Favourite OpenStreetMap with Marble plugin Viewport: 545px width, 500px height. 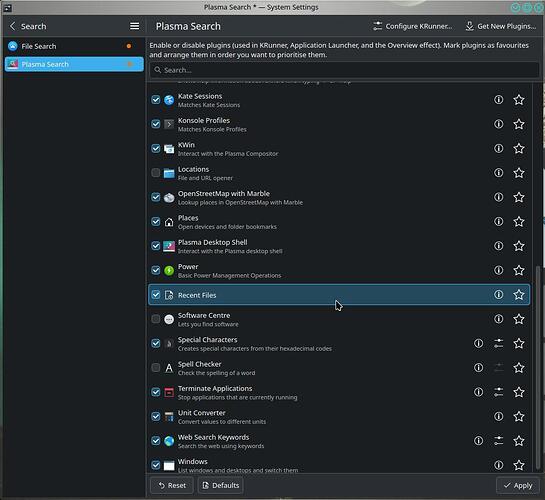[x=519, y=197]
